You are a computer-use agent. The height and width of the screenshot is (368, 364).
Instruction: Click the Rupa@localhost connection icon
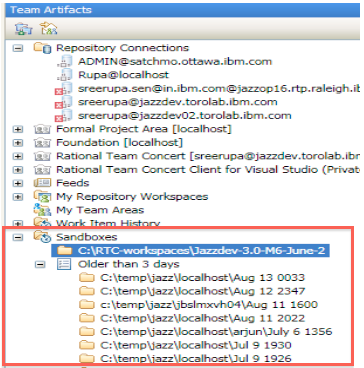(x=65, y=75)
